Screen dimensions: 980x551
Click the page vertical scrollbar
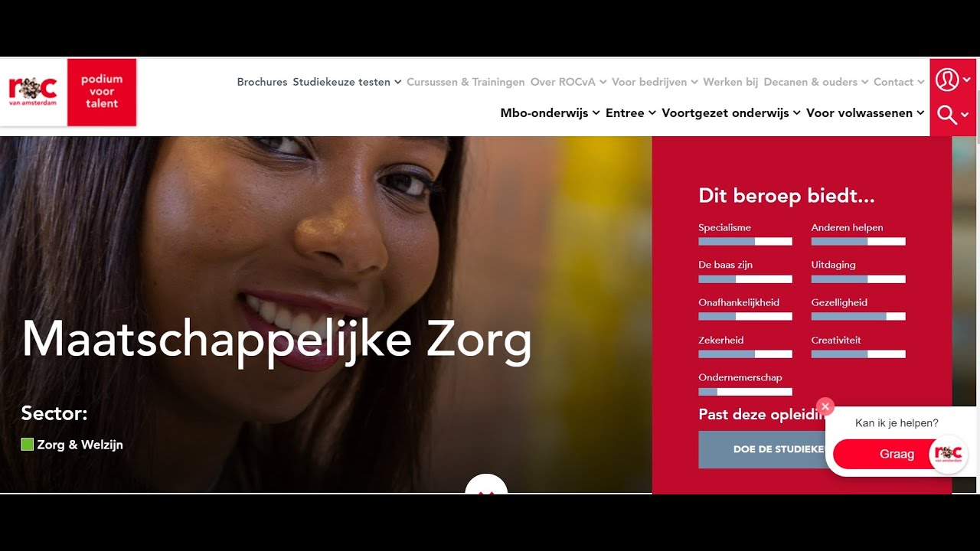coord(977,275)
